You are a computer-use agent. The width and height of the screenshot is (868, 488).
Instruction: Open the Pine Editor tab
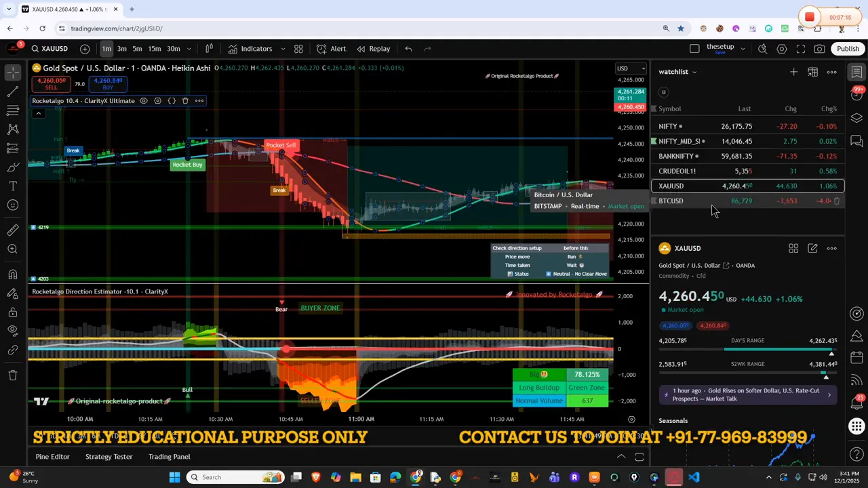pos(52,456)
